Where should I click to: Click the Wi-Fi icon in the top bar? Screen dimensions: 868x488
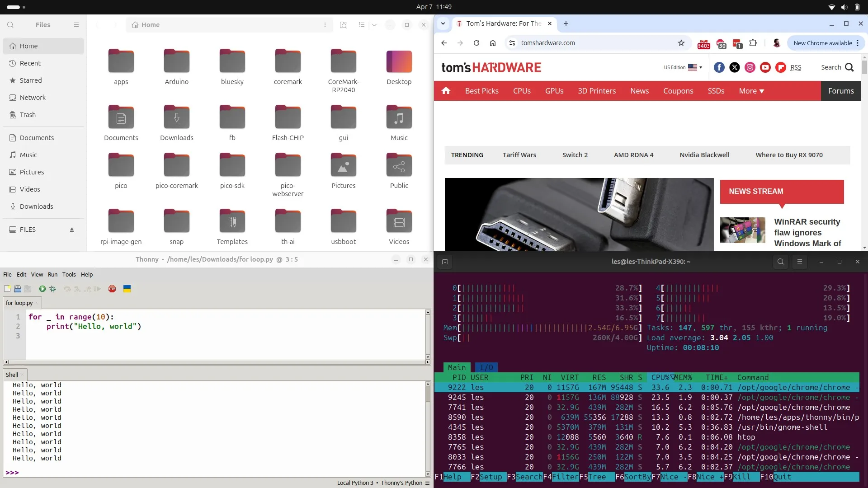click(x=831, y=7)
